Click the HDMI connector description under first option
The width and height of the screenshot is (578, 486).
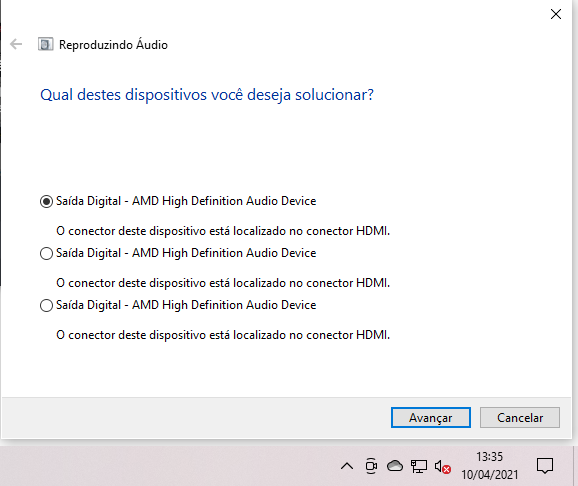[x=223, y=231]
